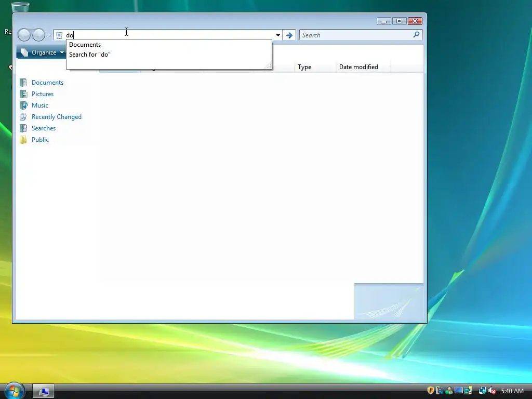Open the Public folder link
532x399 pixels.
coord(40,140)
